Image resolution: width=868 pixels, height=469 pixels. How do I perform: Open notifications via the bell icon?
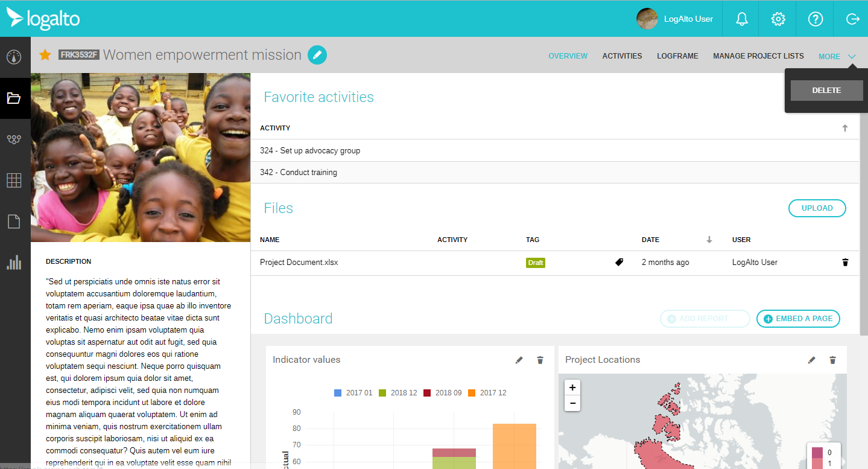pos(741,19)
